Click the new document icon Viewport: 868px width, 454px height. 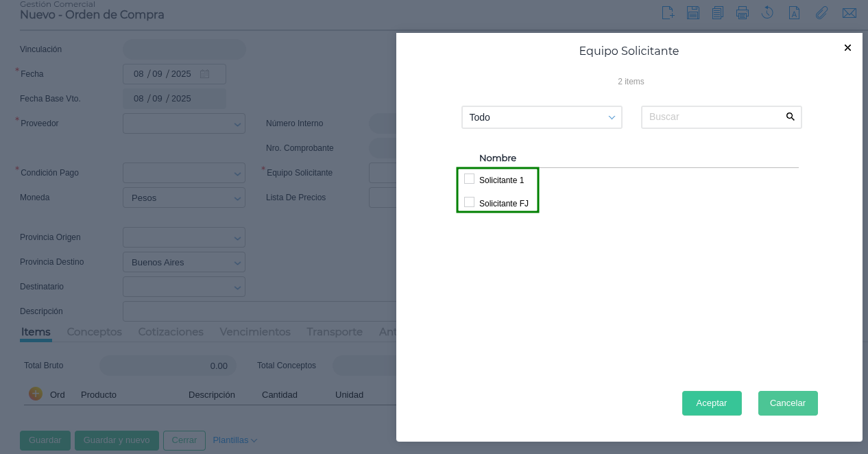click(668, 12)
